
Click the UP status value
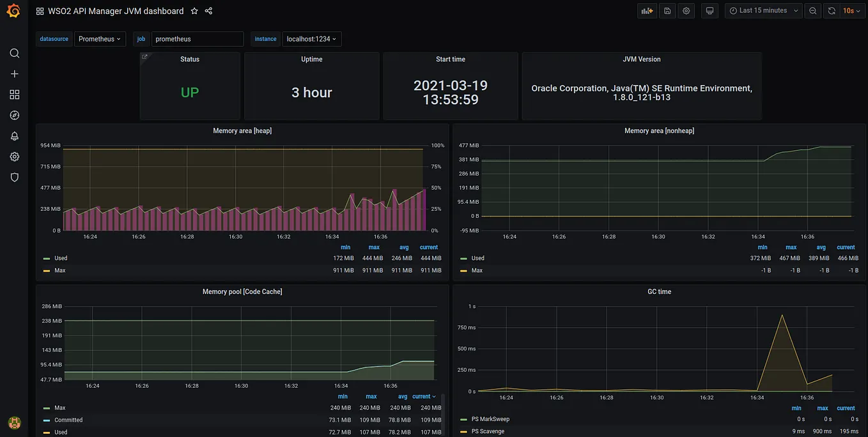click(190, 93)
